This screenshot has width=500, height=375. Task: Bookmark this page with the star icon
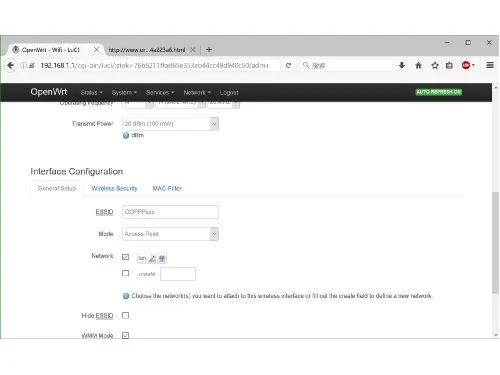435,65
